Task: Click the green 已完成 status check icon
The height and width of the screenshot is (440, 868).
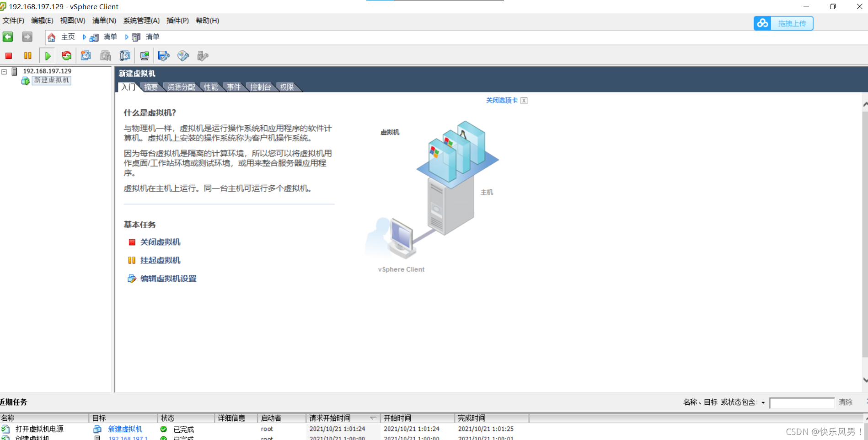Action: coord(164,429)
